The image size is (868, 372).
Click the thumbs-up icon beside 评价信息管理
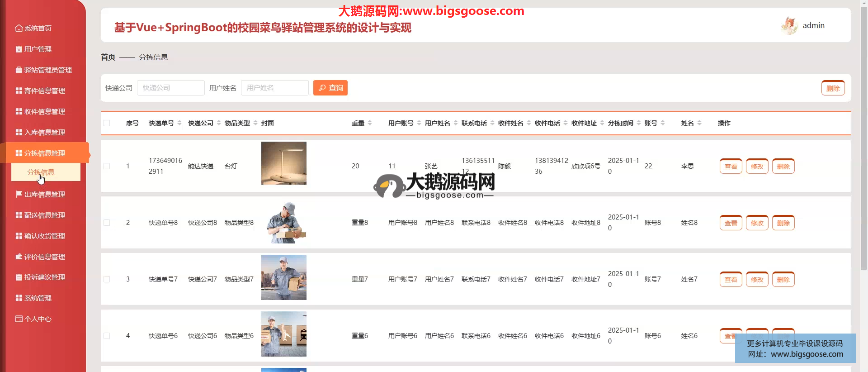19,257
